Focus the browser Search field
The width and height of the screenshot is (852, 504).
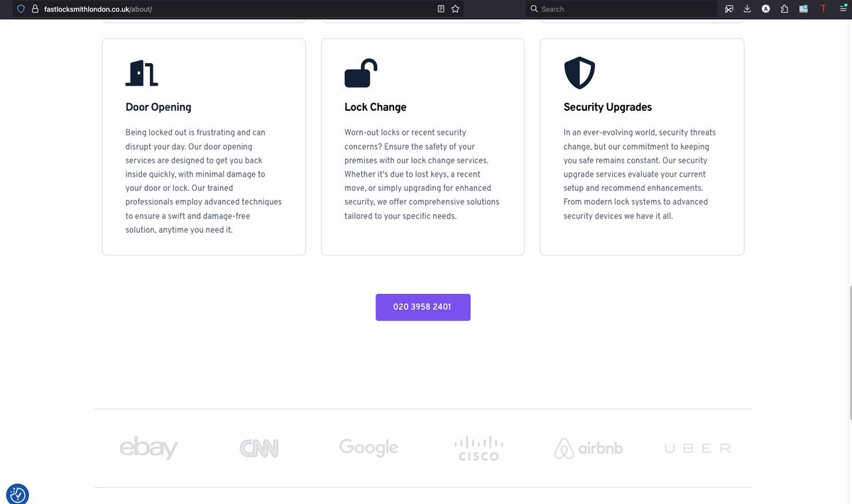pos(621,9)
